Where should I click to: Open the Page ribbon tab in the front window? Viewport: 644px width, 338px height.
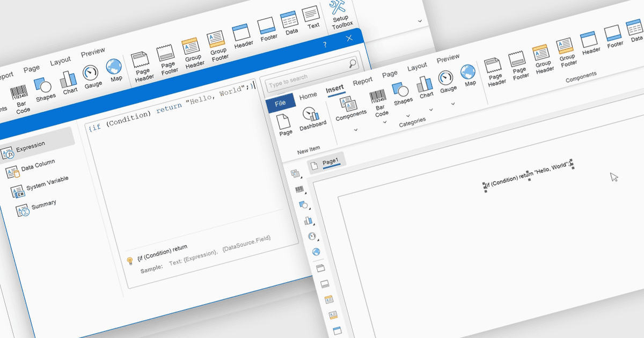point(390,74)
